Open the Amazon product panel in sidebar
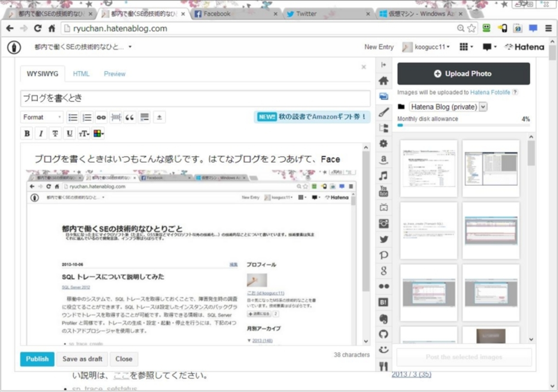558x392 pixels. pos(383,160)
